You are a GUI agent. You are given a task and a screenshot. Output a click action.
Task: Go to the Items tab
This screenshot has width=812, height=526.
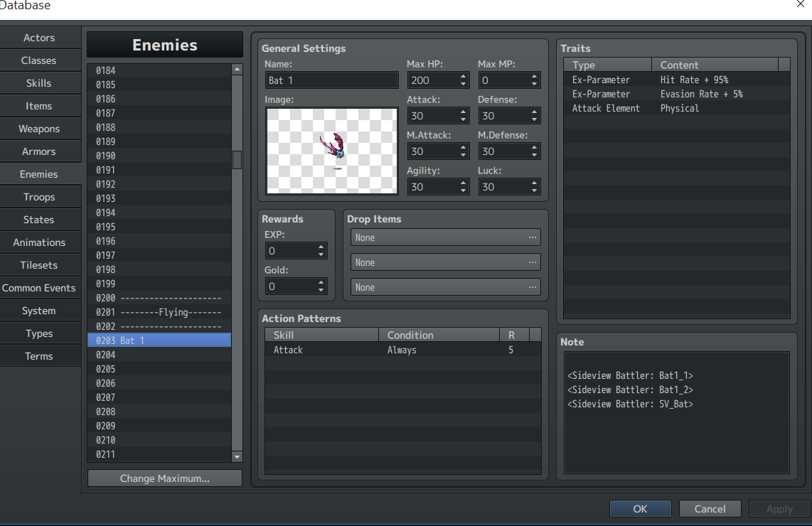(x=40, y=106)
